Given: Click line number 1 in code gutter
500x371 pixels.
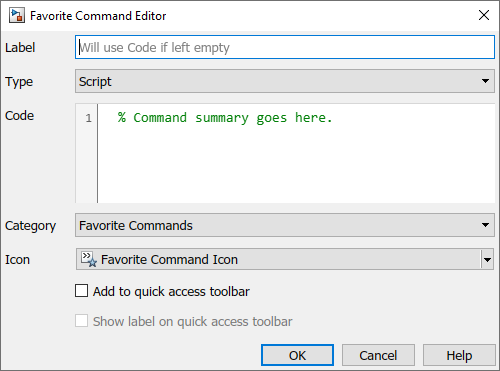Looking at the screenshot, I should click(88, 118).
